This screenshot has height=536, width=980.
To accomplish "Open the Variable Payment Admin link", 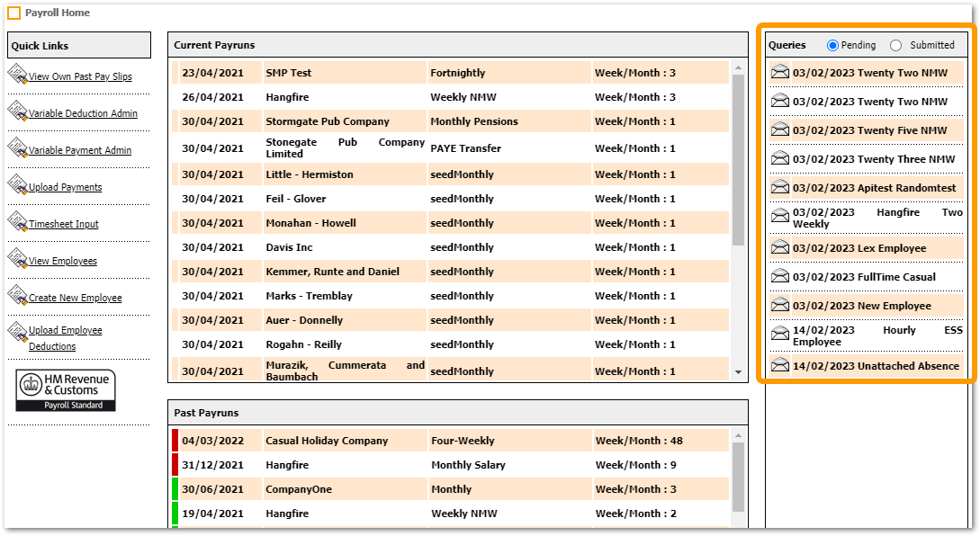I will [79, 150].
